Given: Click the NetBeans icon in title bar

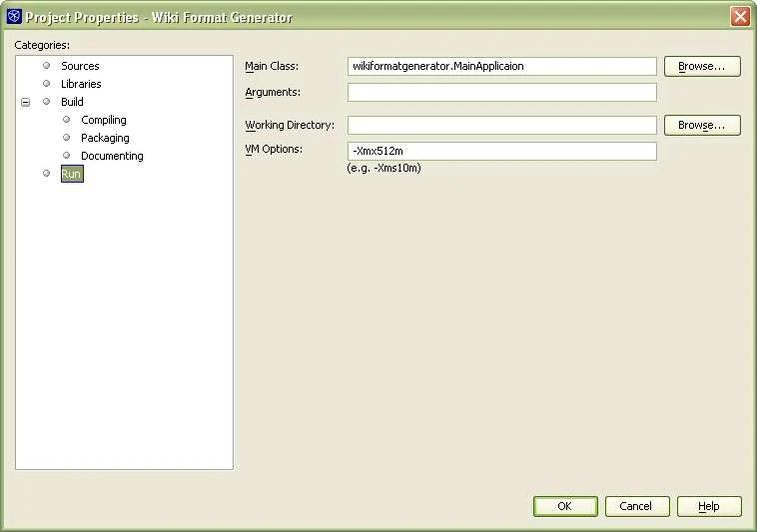Looking at the screenshot, I should [x=14, y=16].
